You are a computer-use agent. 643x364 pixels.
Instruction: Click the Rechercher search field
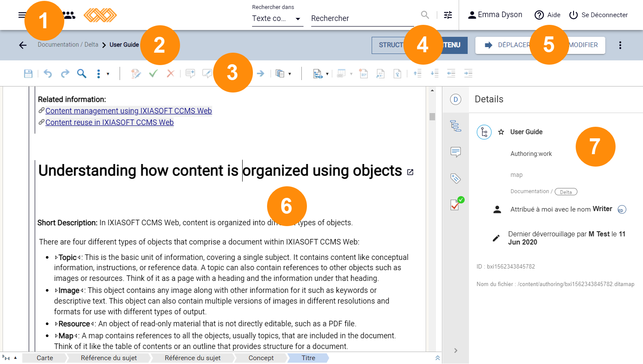click(x=362, y=18)
